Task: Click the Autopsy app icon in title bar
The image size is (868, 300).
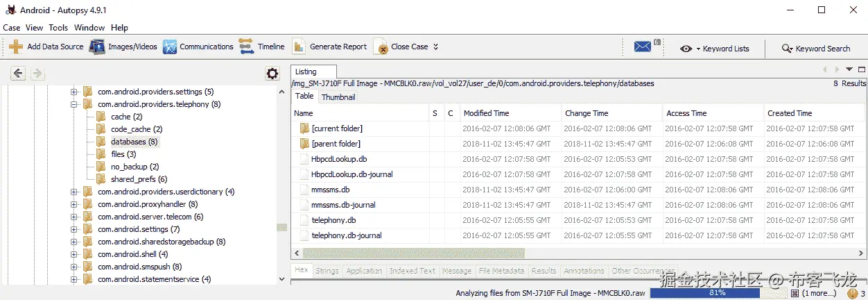Action: click(10, 10)
